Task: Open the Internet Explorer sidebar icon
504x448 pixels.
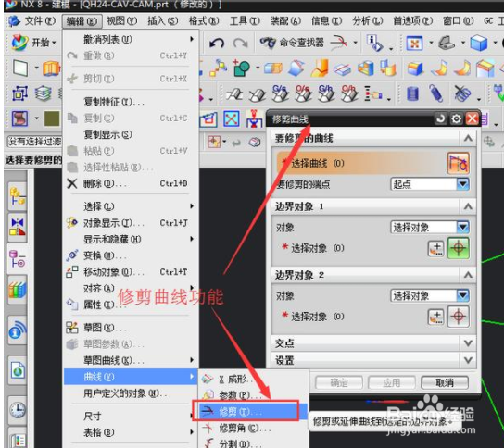Action: click(x=18, y=369)
